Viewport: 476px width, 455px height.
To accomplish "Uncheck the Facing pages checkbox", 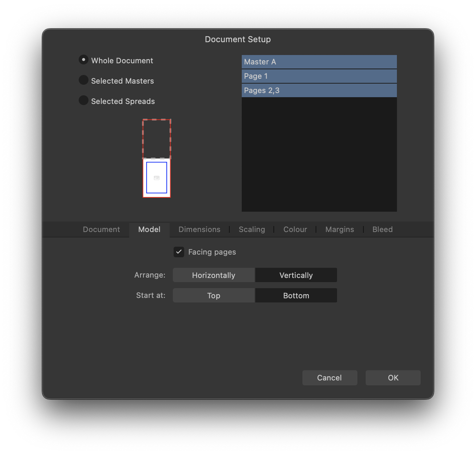I will (178, 252).
